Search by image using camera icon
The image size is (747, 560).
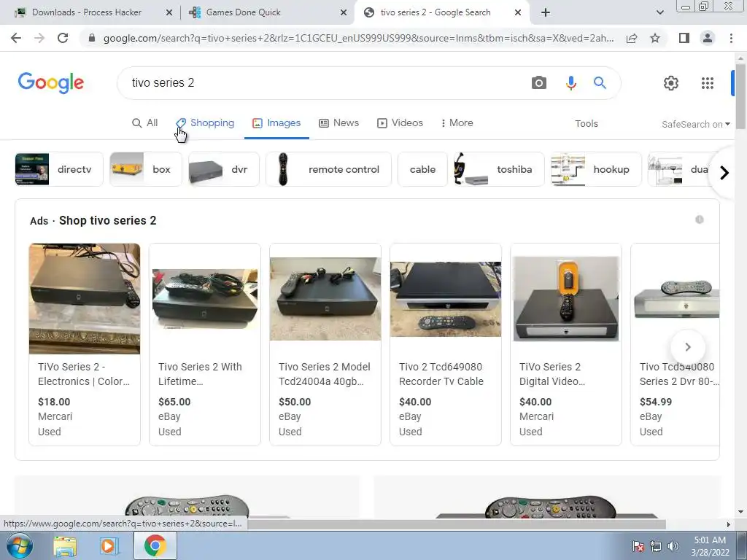(539, 83)
